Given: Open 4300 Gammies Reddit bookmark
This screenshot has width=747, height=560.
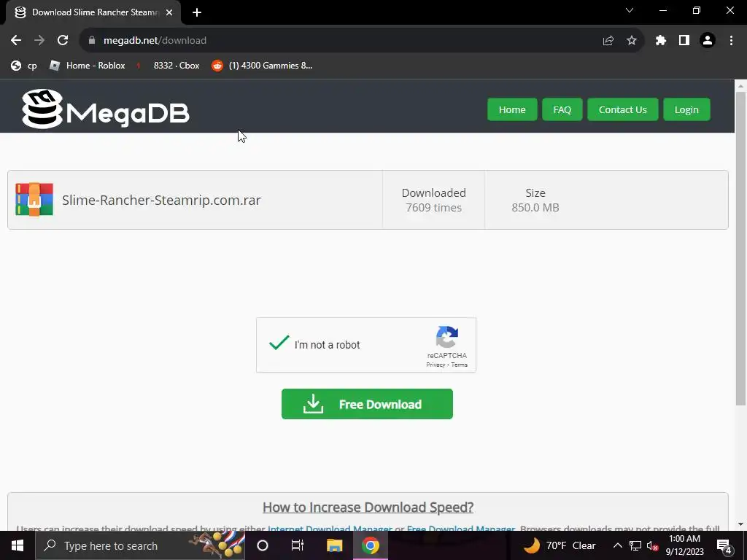Looking at the screenshot, I should (x=262, y=66).
